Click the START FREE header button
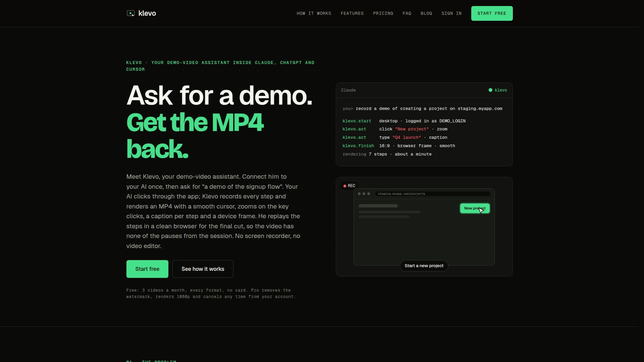 (x=492, y=13)
